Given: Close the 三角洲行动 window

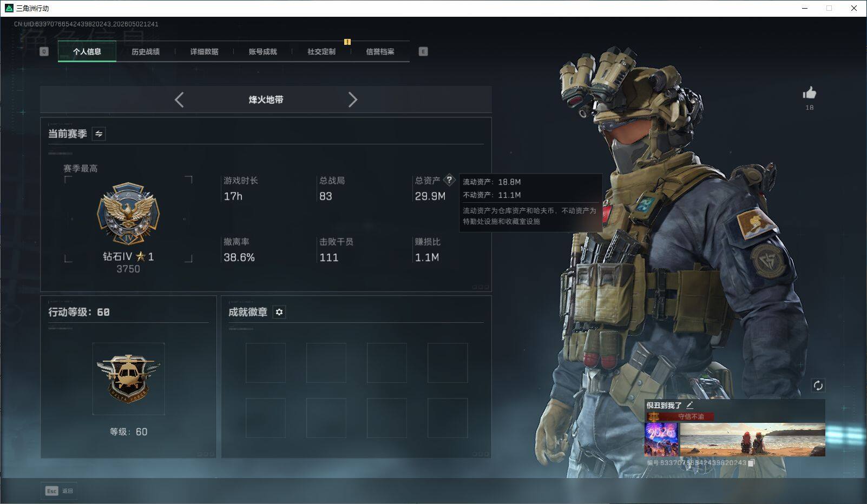Looking at the screenshot, I should (x=854, y=8).
